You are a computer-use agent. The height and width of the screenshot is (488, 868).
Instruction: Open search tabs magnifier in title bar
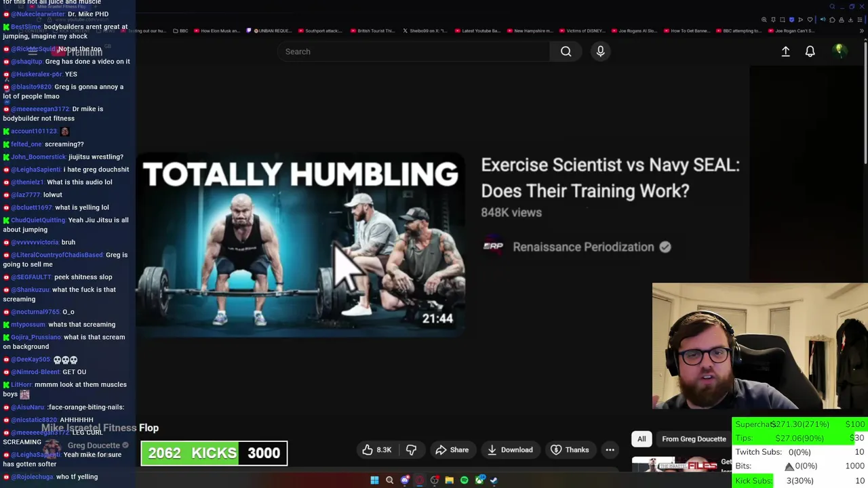coord(832,7)
